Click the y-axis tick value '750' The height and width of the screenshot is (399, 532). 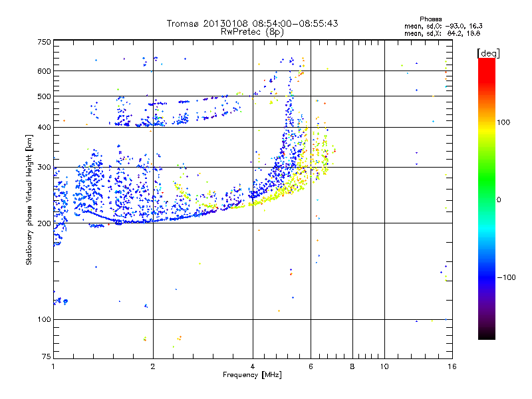click(x=44, y=42)
